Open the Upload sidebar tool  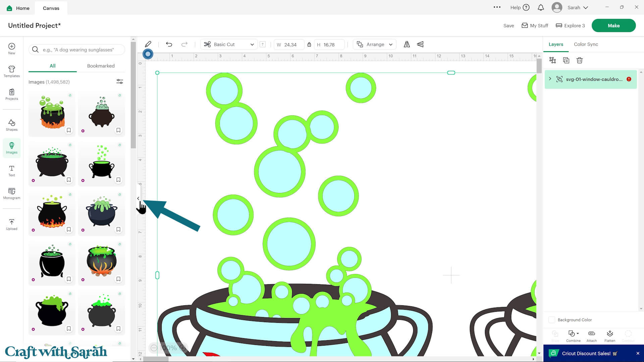(12, 224)
